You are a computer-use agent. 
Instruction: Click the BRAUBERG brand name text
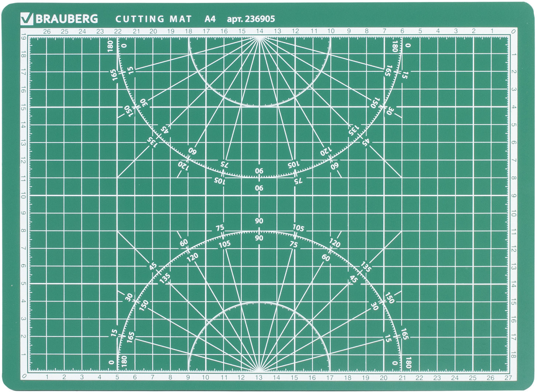[66, 19]
